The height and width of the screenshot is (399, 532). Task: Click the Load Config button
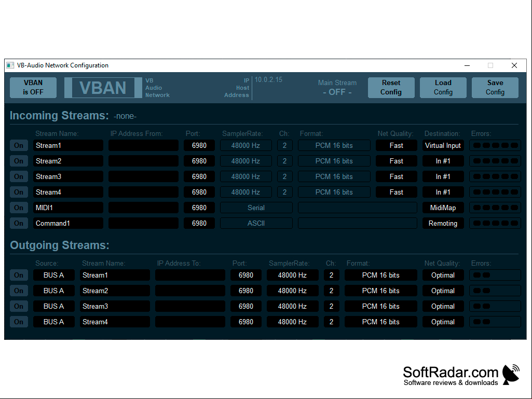point(443,88)
